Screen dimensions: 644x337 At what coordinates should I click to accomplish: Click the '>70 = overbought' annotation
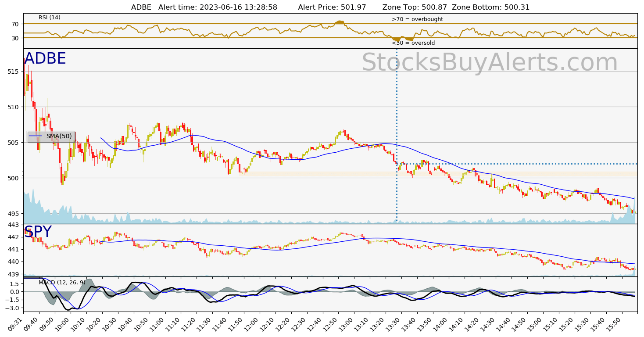click(417, 19)
